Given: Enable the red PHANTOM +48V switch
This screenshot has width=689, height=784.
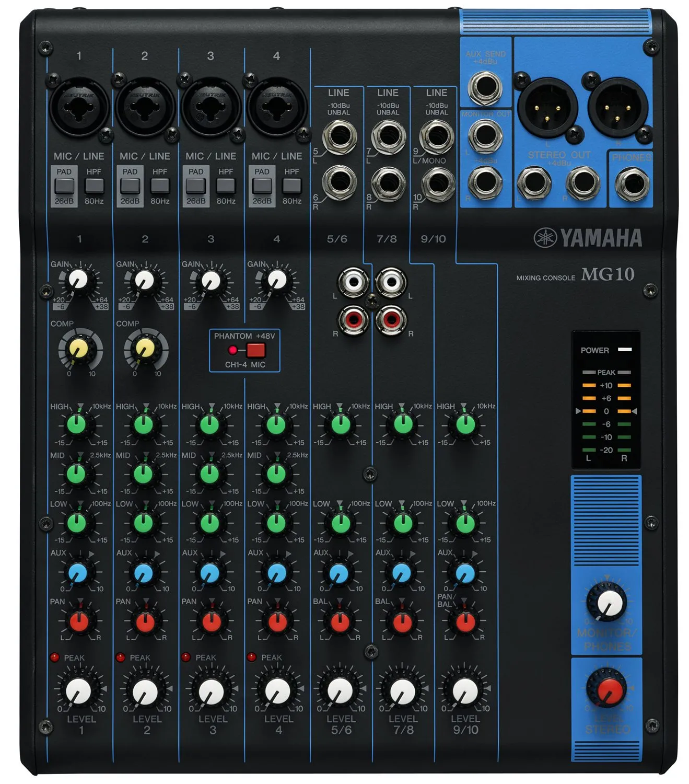Looking at the screenshot, I should (x=255, y=350).
